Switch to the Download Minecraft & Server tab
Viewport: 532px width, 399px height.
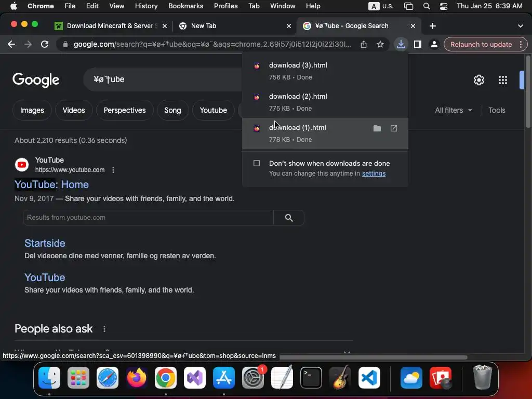[111, 26]
